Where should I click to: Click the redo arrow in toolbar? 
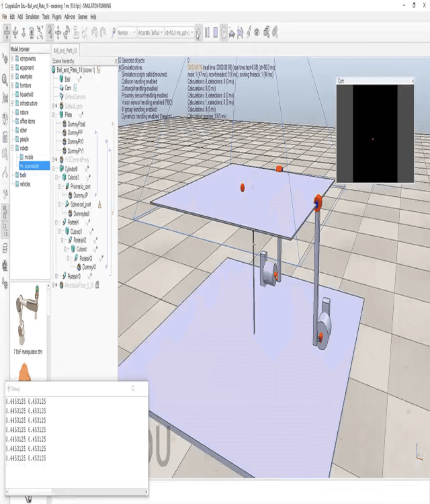103,32
